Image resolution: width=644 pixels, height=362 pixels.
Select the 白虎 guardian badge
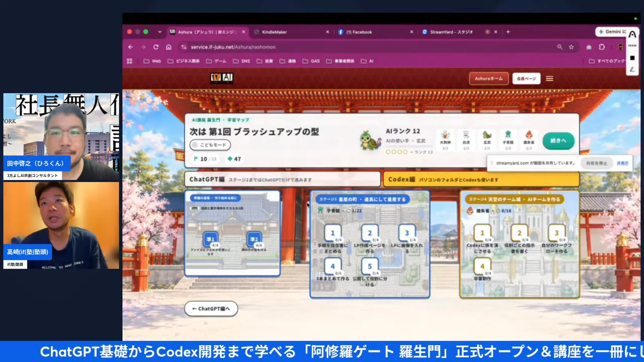tap(466, 140)
